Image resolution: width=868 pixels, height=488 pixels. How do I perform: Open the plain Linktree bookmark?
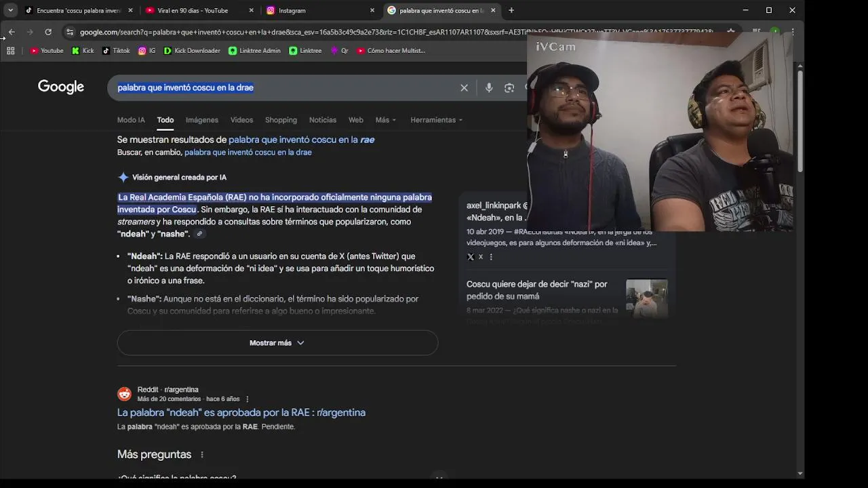pos(305,51)
